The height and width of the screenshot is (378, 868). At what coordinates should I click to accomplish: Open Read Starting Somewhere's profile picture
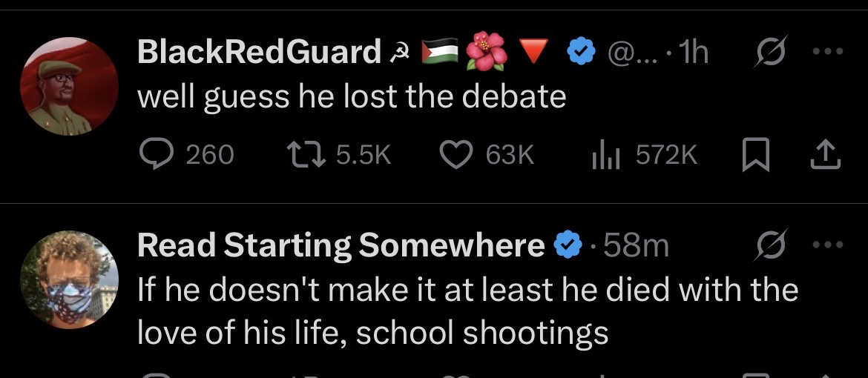pos(69,279)
